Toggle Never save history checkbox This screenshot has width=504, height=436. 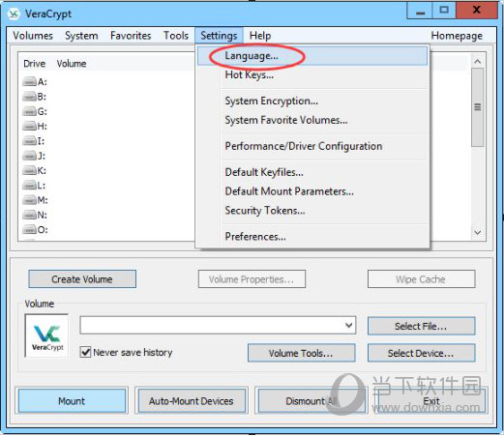pyautogui.click(x=85, y=352)
